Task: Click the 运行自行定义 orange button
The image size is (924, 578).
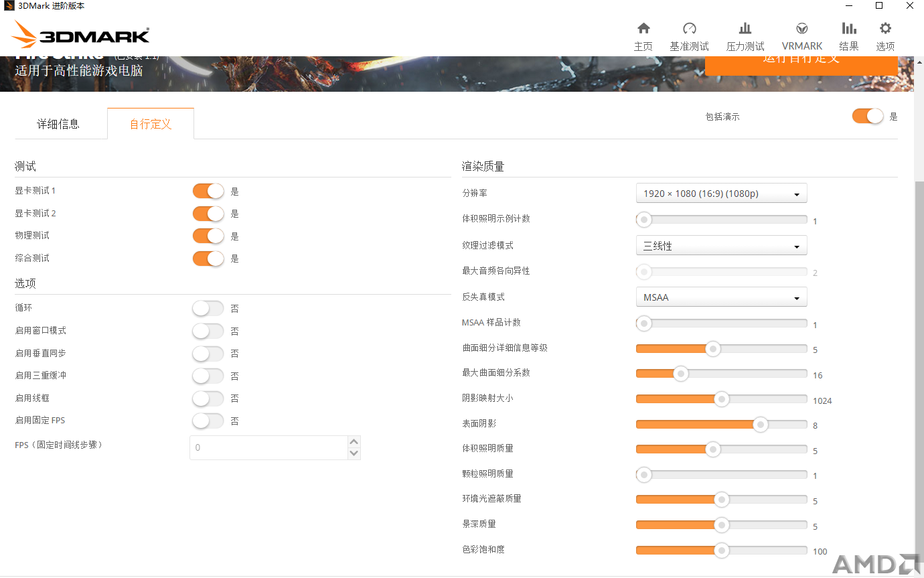Action: click(x=801, y=66)
